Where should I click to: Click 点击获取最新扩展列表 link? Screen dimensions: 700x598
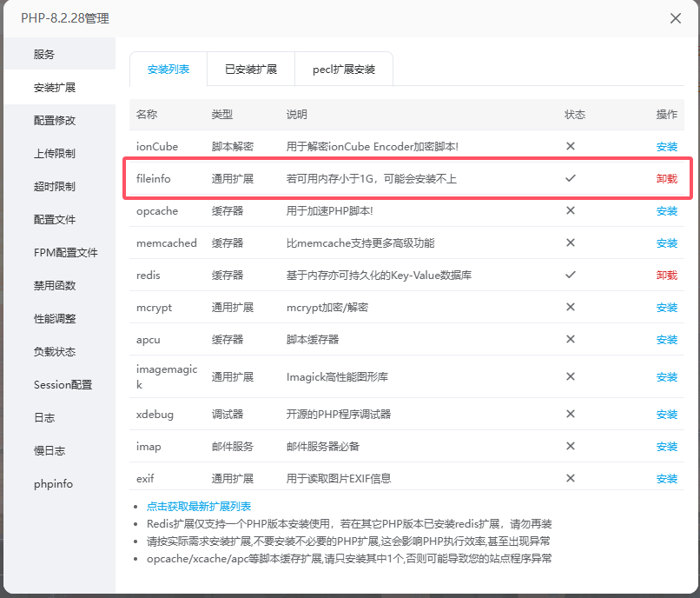tap(199, 506)
